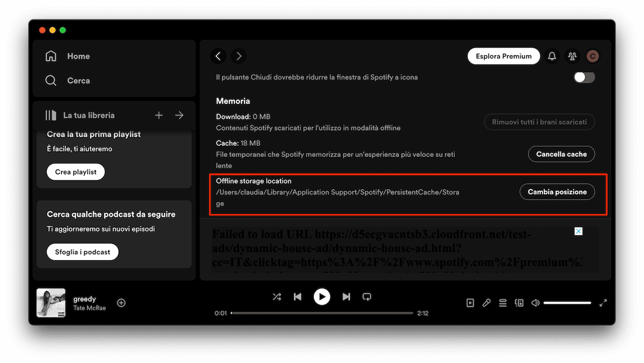The width and height of the screenshot is (644, 363).
Task: Mute the volume speaker icon
Action: click(x=535, y=303)
